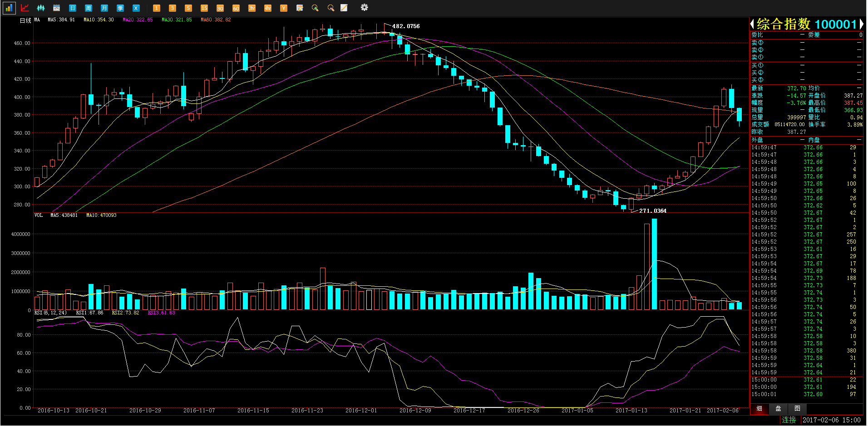
Task: Open the bar chart quote list icon
Action: (x=9, y=8)
